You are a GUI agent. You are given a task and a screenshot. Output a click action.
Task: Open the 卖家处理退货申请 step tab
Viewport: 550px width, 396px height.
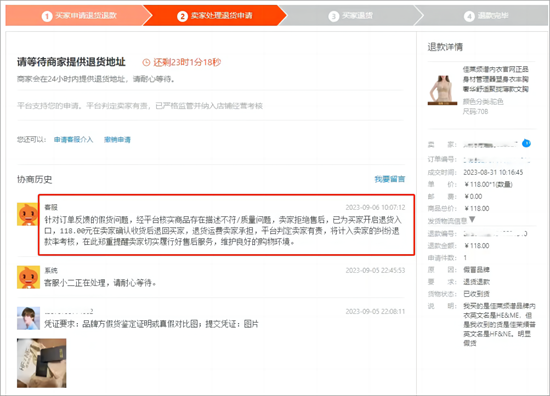[215, 15]
